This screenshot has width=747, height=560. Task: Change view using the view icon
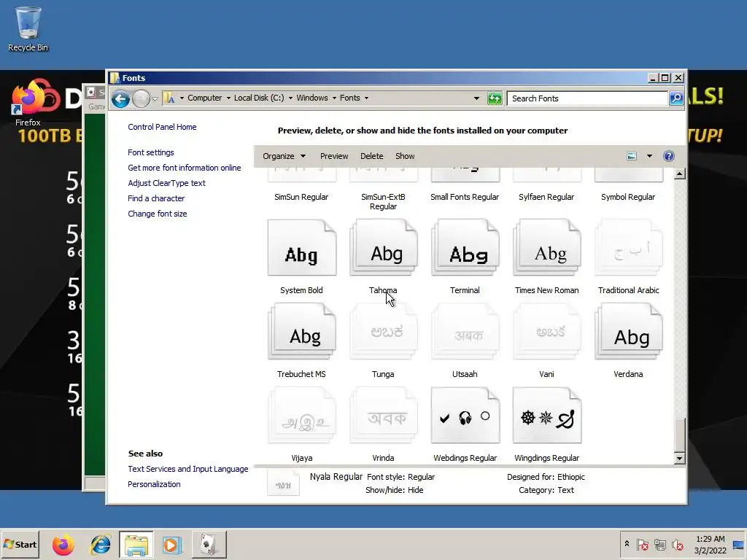[632, 156]
